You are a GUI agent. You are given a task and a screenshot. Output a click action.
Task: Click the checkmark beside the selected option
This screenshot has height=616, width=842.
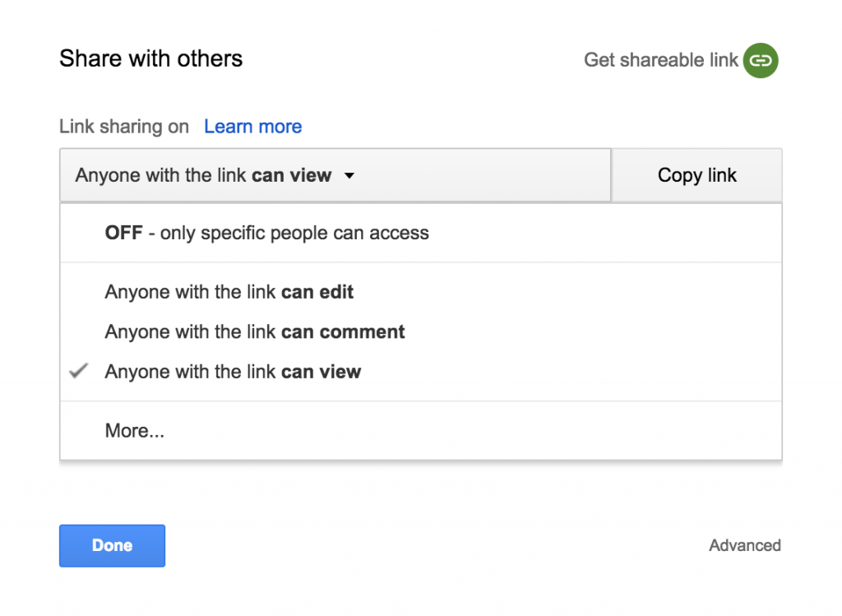click(x=78, y=372)
